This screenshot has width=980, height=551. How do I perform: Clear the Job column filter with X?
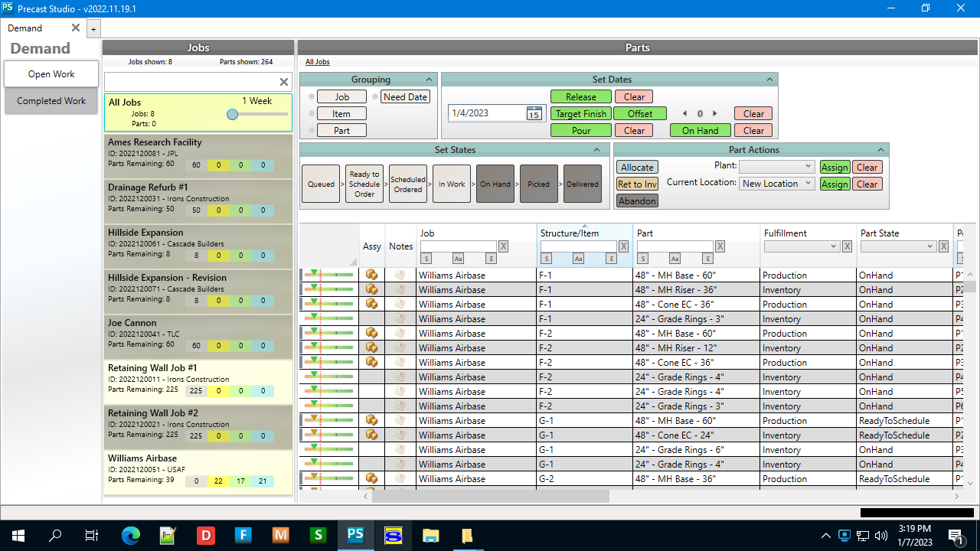[503, 246]
